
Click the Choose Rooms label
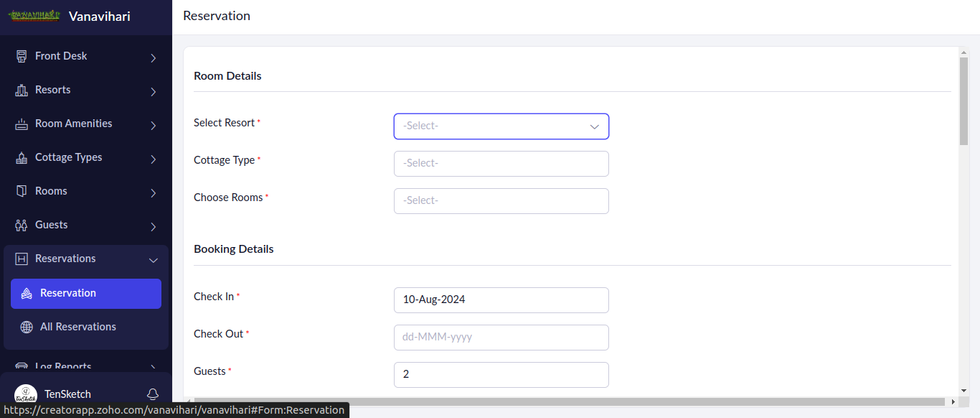[x=228, y=198]
